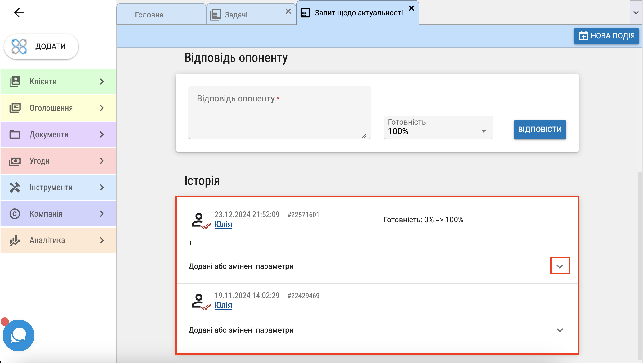Open the chat support bubble

click(18, 335)
